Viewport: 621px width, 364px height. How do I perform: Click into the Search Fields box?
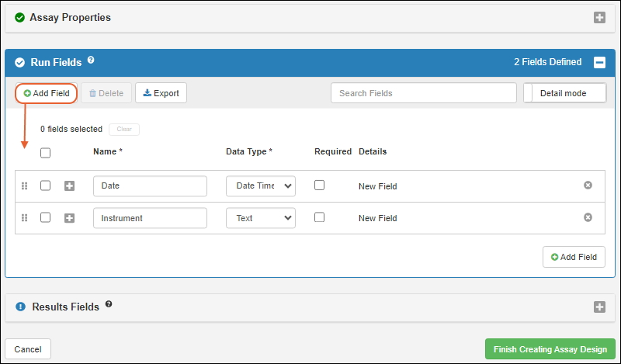point(423,93)
